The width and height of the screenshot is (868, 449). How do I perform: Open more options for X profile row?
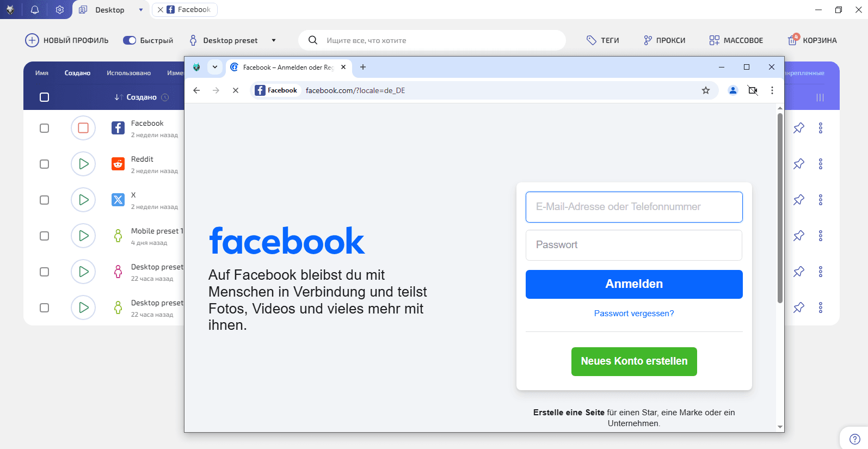tap(821, 200)
